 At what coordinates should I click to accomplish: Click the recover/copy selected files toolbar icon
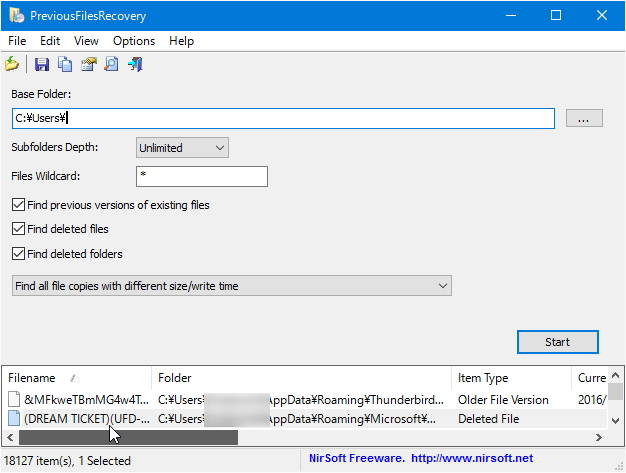click(12, 64)
